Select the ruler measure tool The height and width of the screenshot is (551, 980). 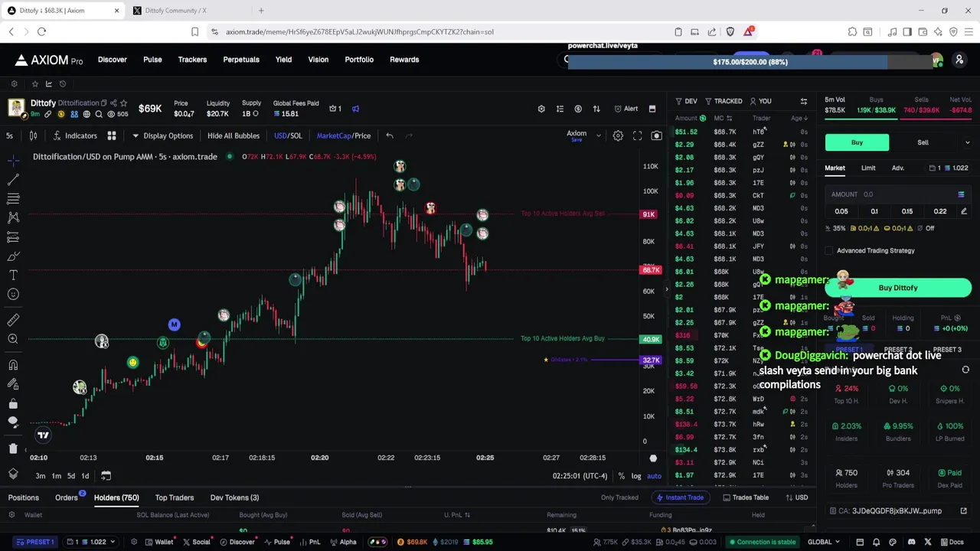pyautogui.click(x=13, y=320)
